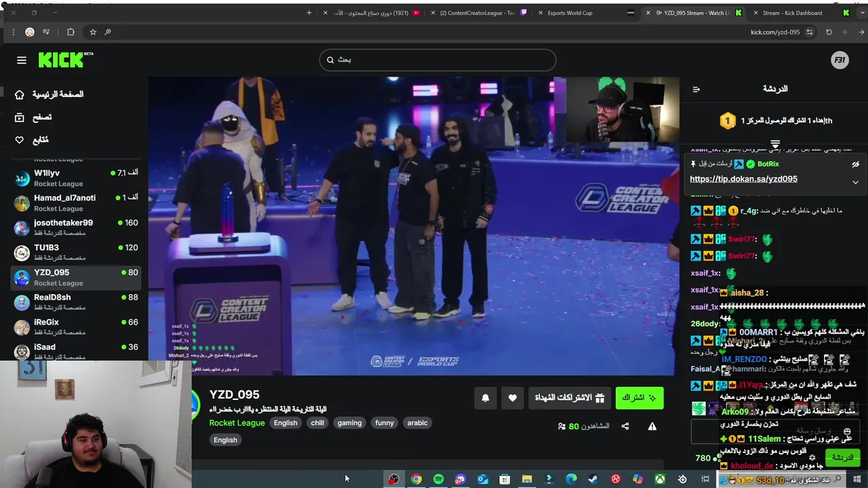The image size is (868, 488).
Task: Expand the gift leaderboard arrow
Action: point(775,144)
